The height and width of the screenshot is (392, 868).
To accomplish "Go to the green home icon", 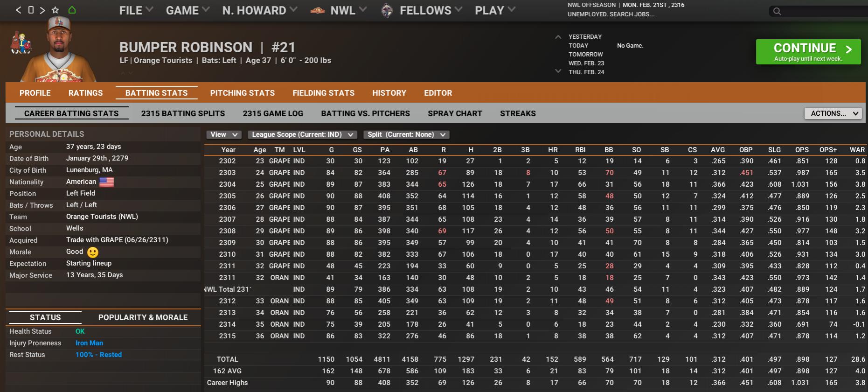I will [x=72, y=10].
